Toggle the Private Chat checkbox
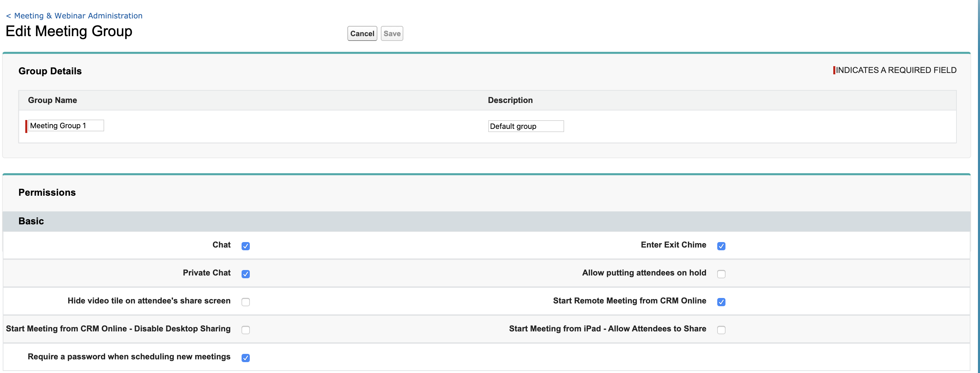 tap(245, 274)
